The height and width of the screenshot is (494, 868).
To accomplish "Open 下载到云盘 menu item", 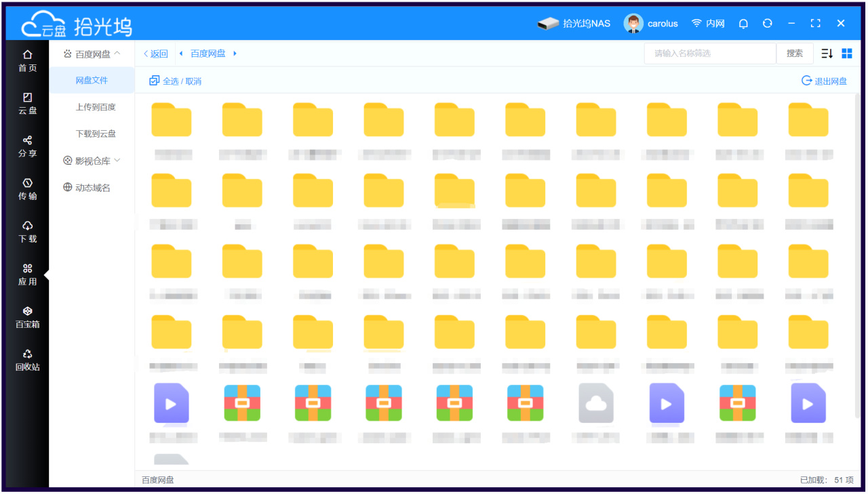I will pyautogui.click(x=96, y=133).
